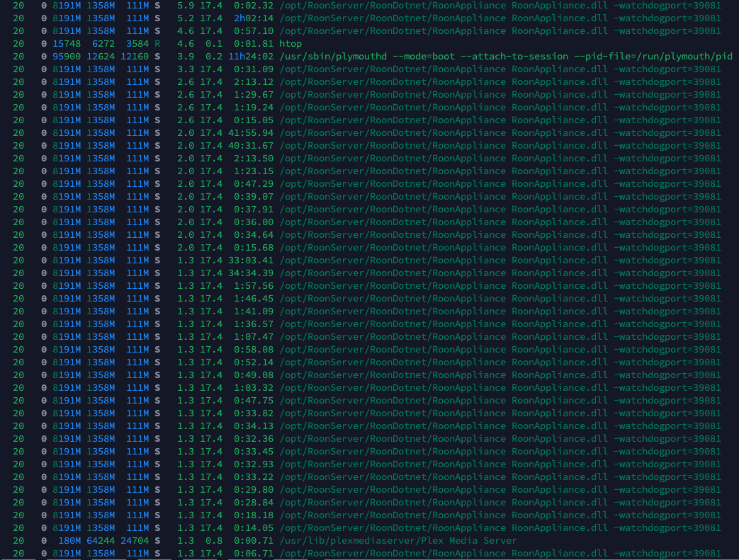This screenshot has width=739, height=560.
Task: Select the time value 0:34.64
Action: pyautogui.click(x=254, y=234)
